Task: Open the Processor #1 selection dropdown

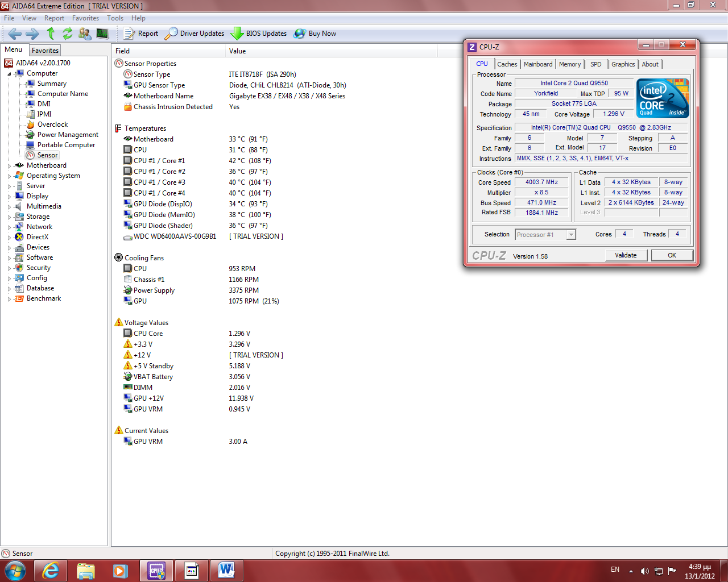Action: (545, 235)
